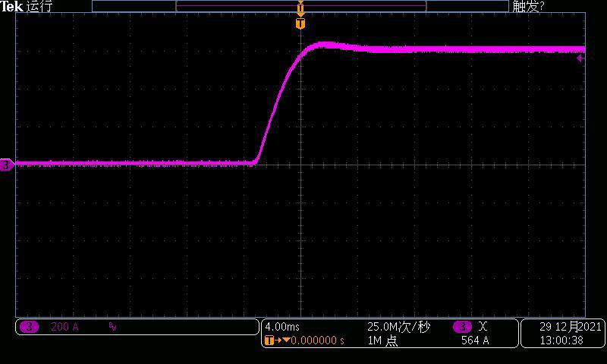Screen dimensions: 607x364
Task: Click the Tek logo in the corner
Action: pos(11,7)
